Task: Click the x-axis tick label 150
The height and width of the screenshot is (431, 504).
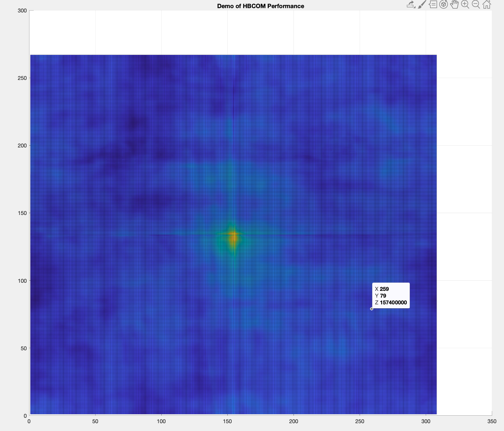Action: tap(227, 421)
